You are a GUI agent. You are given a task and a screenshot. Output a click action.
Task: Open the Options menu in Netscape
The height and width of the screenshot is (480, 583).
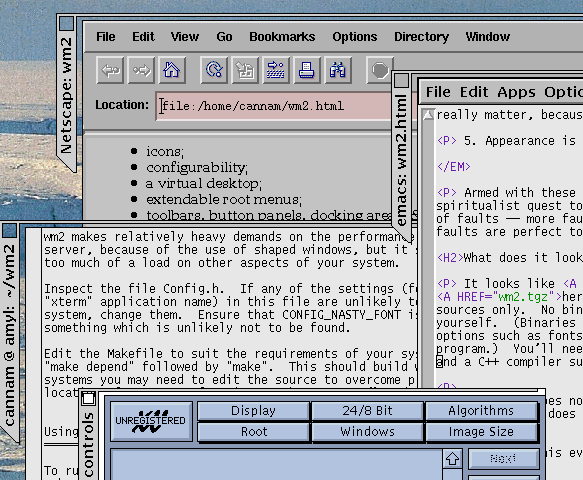[x=355, y=37]
